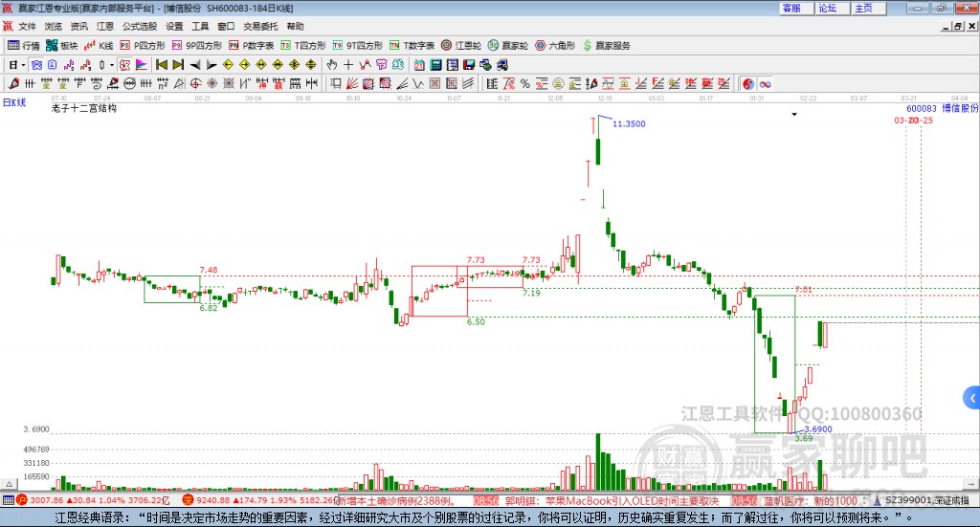Open the 帮助 menu
Viewport: 980px width, 527px height.
[295, 26]
